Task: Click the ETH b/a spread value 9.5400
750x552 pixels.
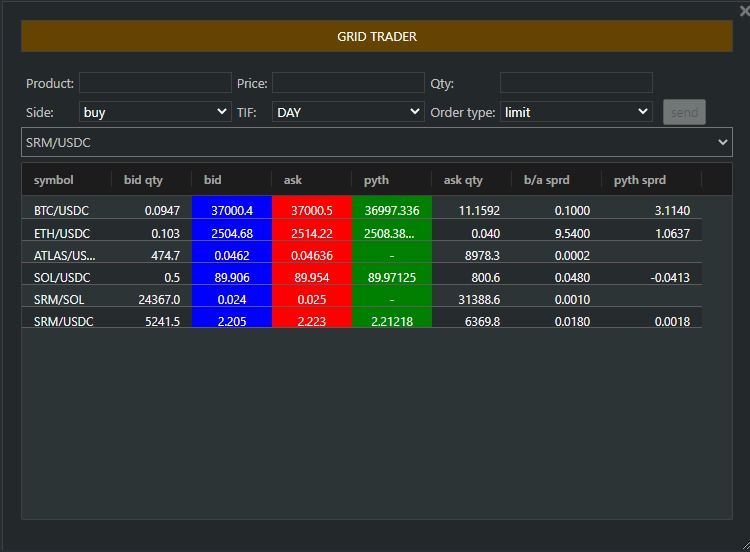Action: (x=572, y=233)
